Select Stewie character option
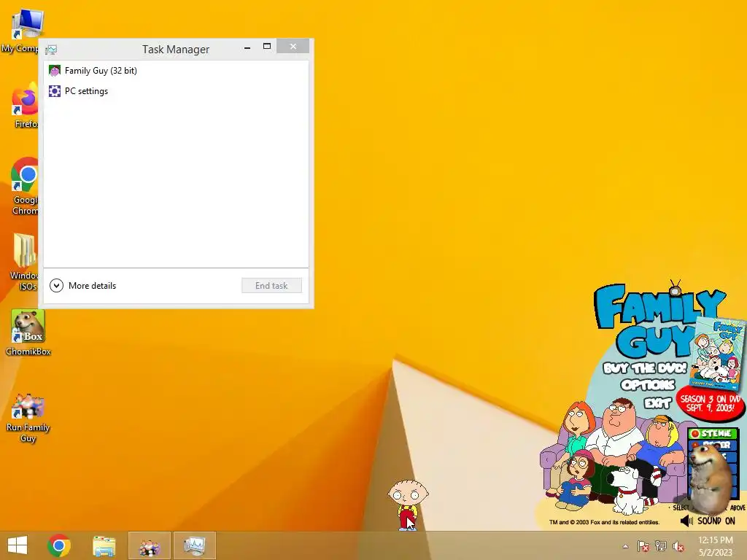The height and width of the screenshot is (560, 747). click(x=713, y=434)
